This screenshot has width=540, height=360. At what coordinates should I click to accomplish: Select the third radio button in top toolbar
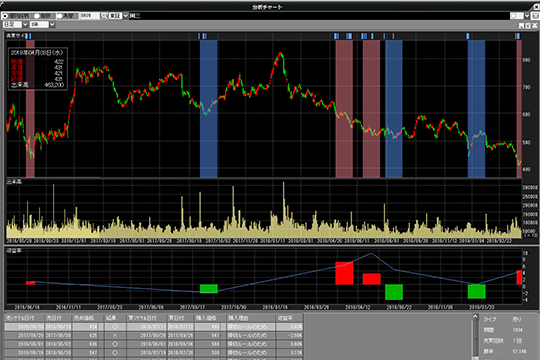pyautogui.click(x=60, y=16)
